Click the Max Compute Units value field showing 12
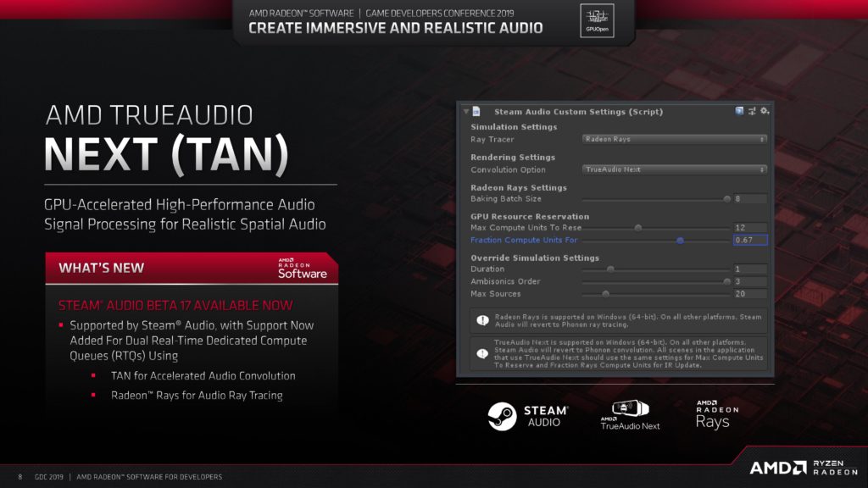The width and height of the screenshot is (868, 488). [x=750, y=228]
